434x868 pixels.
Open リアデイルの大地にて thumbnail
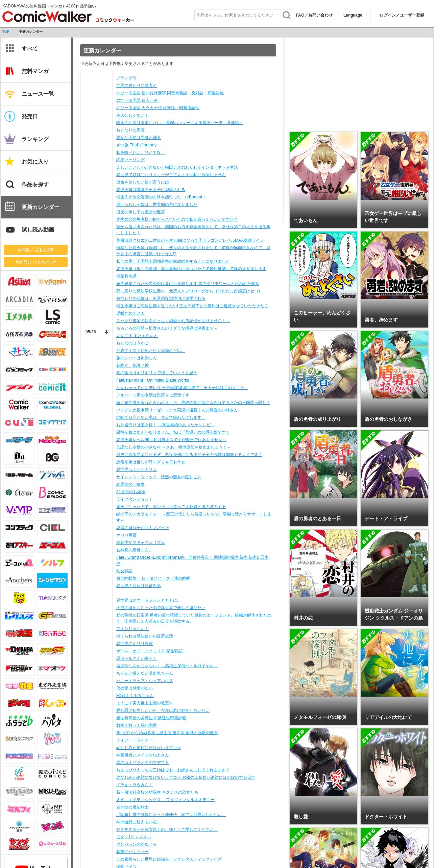tap(394, 677)
